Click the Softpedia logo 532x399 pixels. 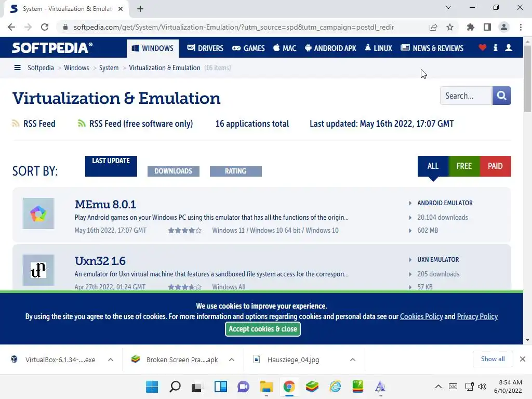coord(52,48)
